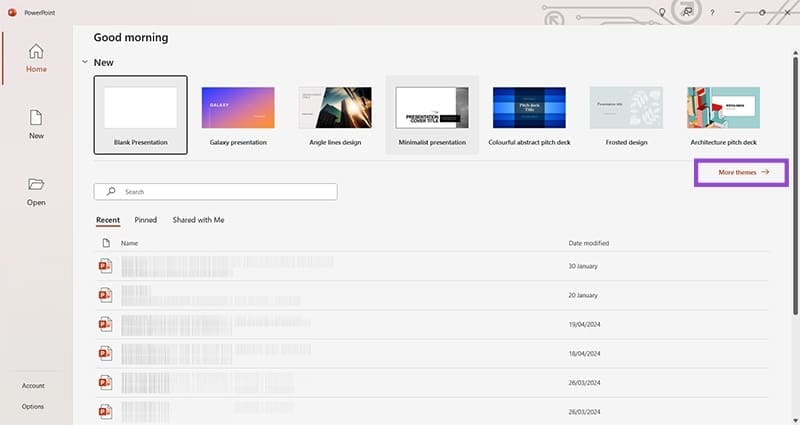The image size is (800, 425).
Task: Click the 20 January date text
Action: (x=583, y=295)
